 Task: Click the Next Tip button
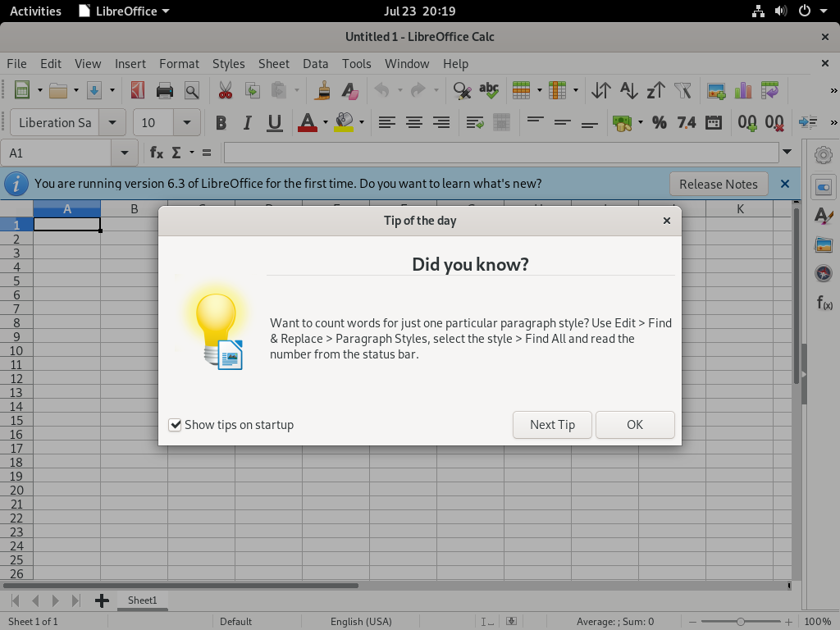point(552,425)
